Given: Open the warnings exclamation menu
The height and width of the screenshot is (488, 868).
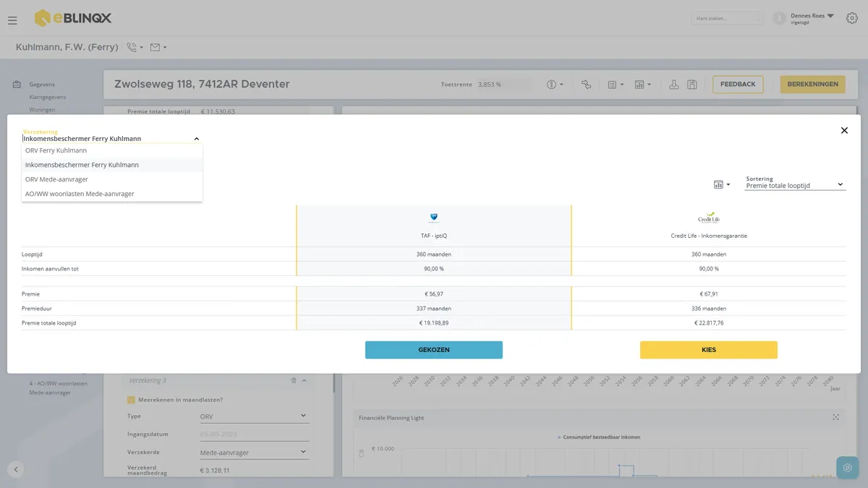Looking at the screenshot, I should (x=555, y=85).
